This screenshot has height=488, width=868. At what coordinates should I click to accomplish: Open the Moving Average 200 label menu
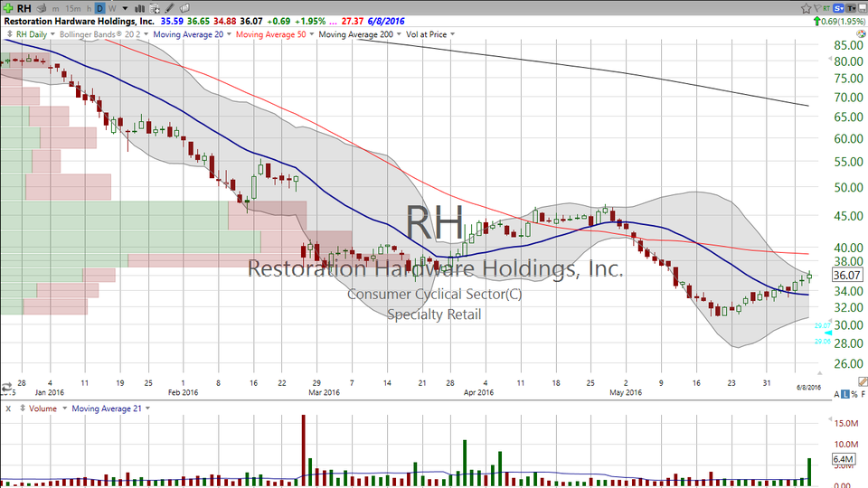pyautogui.click(x=357, y=34)
